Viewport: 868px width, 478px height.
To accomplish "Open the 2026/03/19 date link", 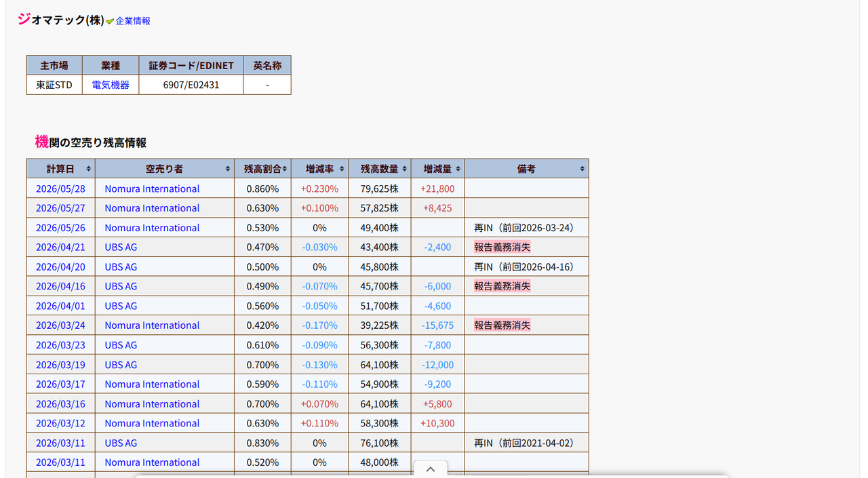I will 60,365.
